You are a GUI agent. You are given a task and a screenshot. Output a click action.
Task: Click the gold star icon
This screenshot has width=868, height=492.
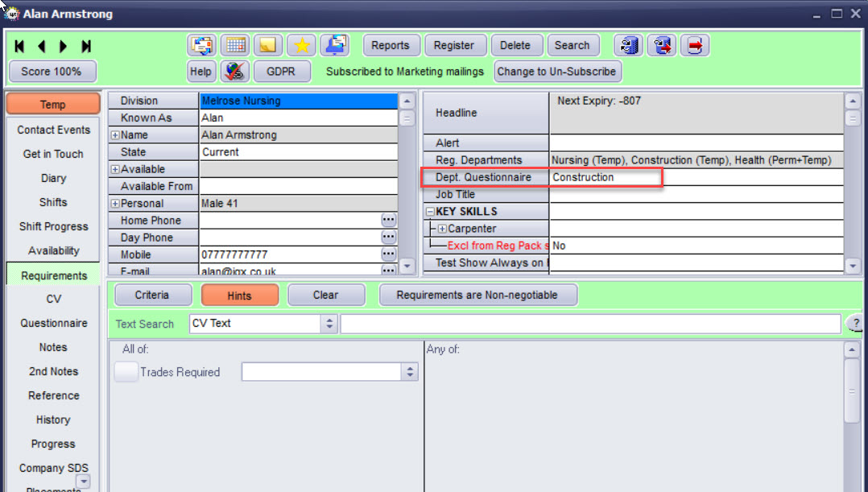click(x=302, y=45)
